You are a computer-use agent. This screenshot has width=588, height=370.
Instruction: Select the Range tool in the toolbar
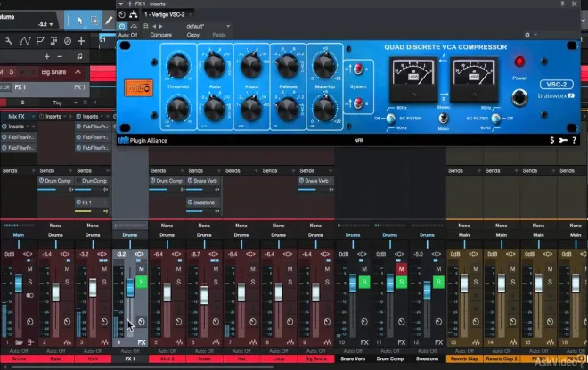click(x=94, y=21)
